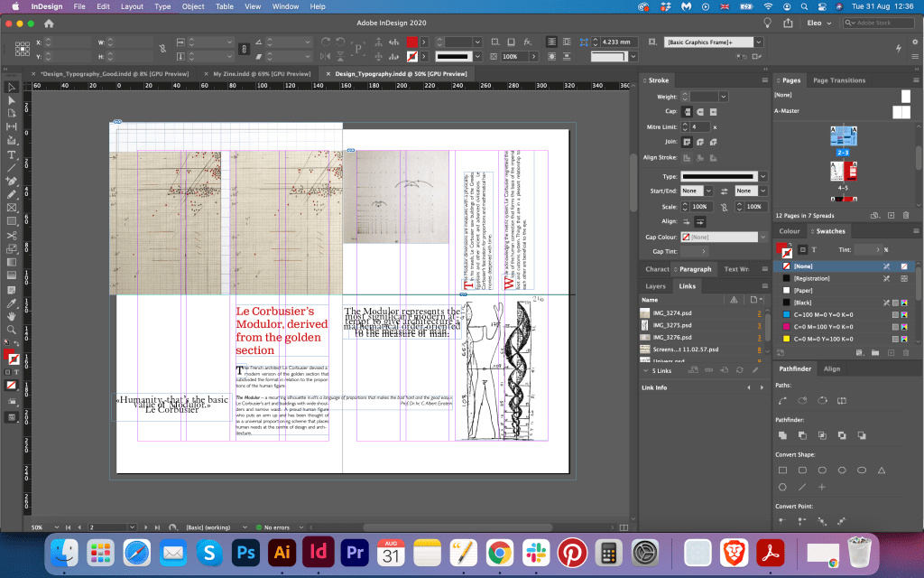924x578 pixels.
Task: Select the Type tool in the toolbox
Action: click(12, 154)
